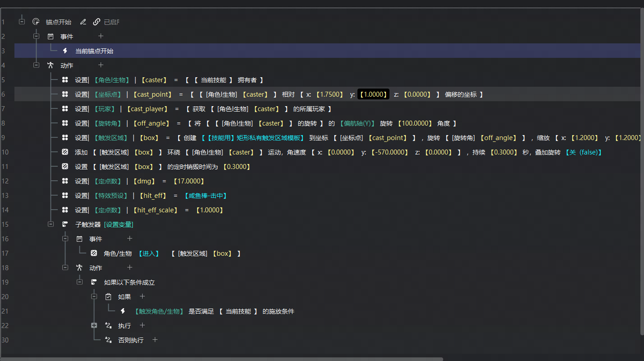Viewport: 644px width, 361px height.
Task: Click the 进入 event type parameter
Action: (x=148, y=253)
